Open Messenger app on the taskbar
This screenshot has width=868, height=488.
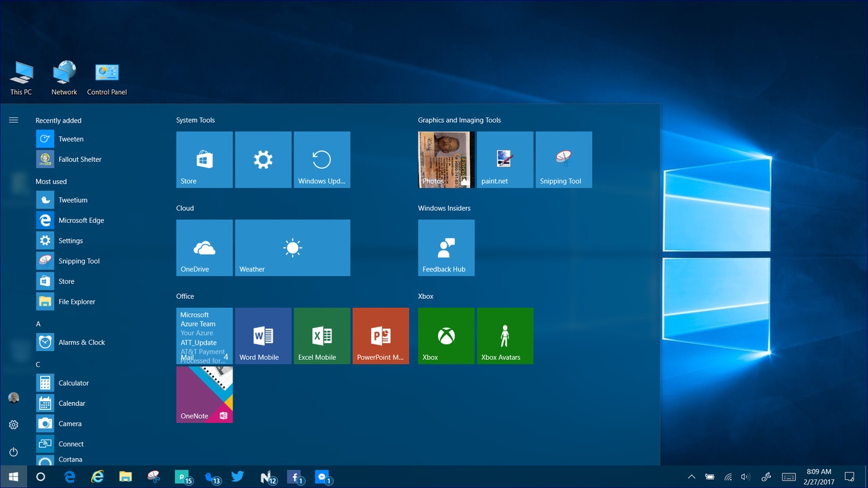point(323,477)
